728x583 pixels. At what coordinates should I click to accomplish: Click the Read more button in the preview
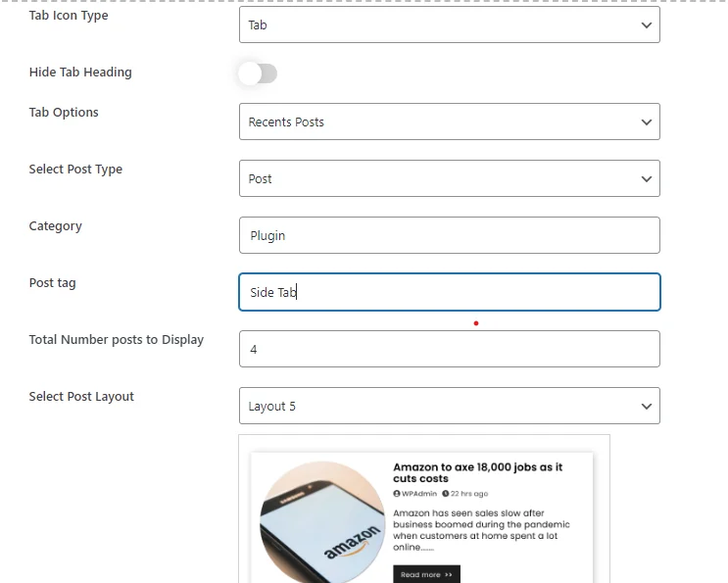[x=426, y=574]
